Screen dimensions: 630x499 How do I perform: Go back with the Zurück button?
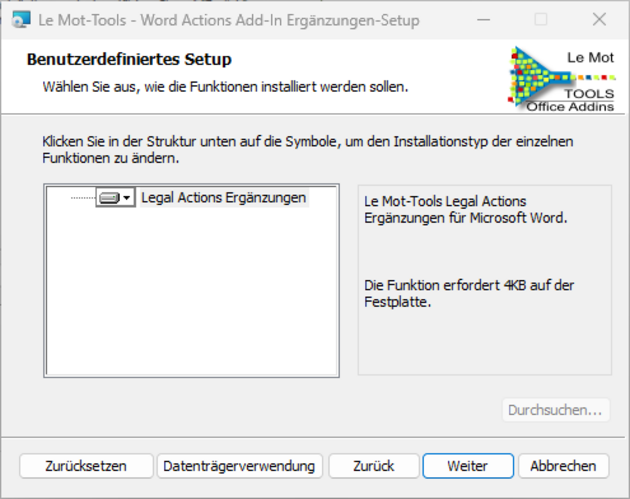(374, 466)
